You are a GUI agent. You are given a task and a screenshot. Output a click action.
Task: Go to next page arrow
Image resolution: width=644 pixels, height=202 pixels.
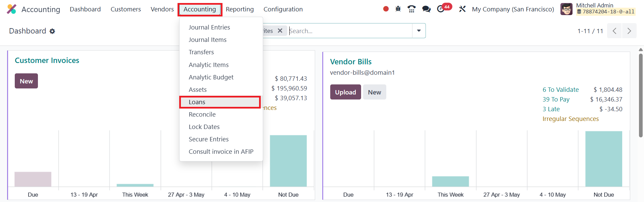pyautogui.click(x=629, y=31)
